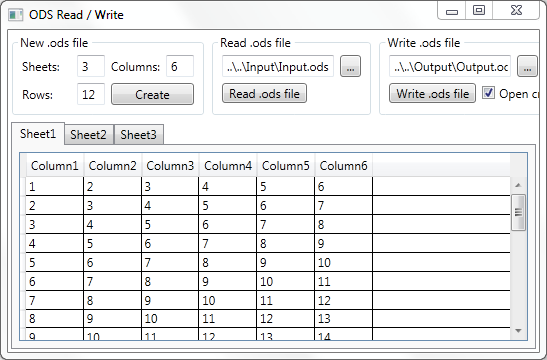Sort by the Column6 header
This screenshot has width=547, height=360.
click(344, 166)
